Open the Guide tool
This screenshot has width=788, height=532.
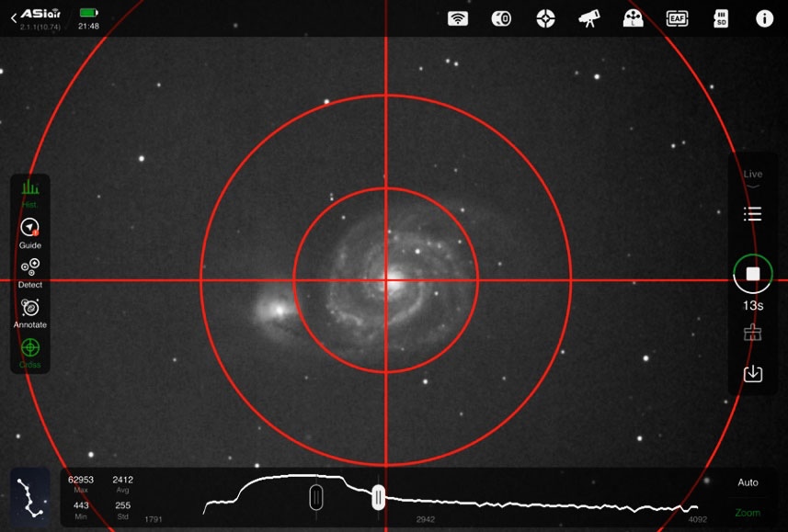pos(29,233)
